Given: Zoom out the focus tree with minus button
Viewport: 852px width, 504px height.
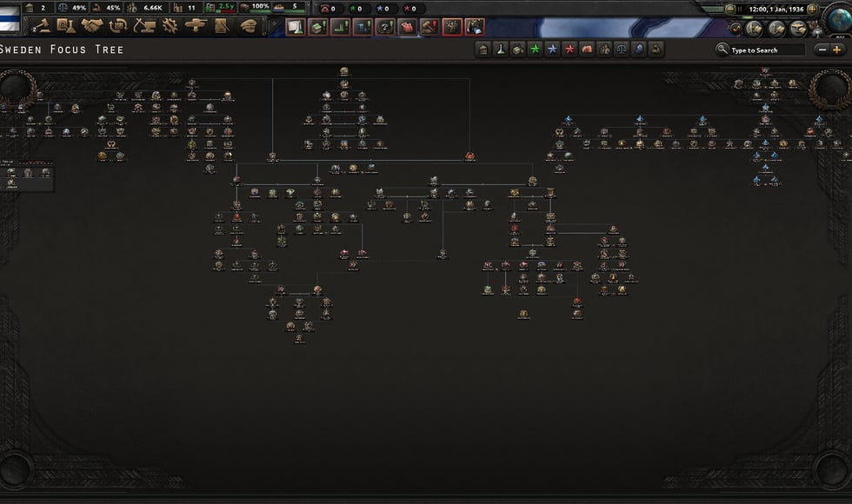Looking at the screenshot, I should pos(822,50).
